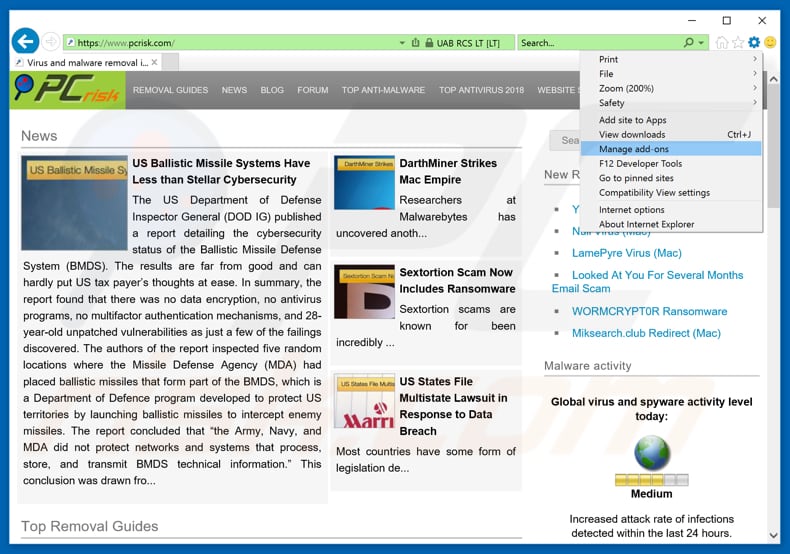Select Add site to Apps

tap(671, 120)
